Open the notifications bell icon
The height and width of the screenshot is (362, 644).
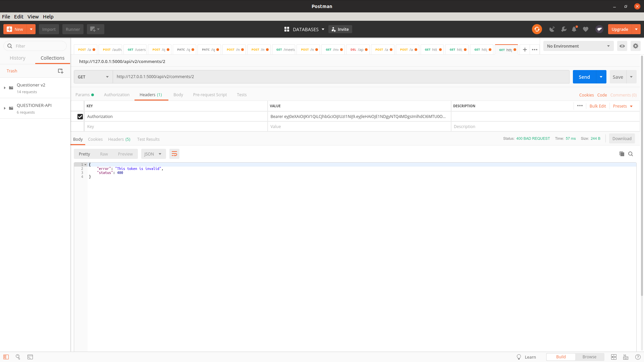[x=574, y=29]
